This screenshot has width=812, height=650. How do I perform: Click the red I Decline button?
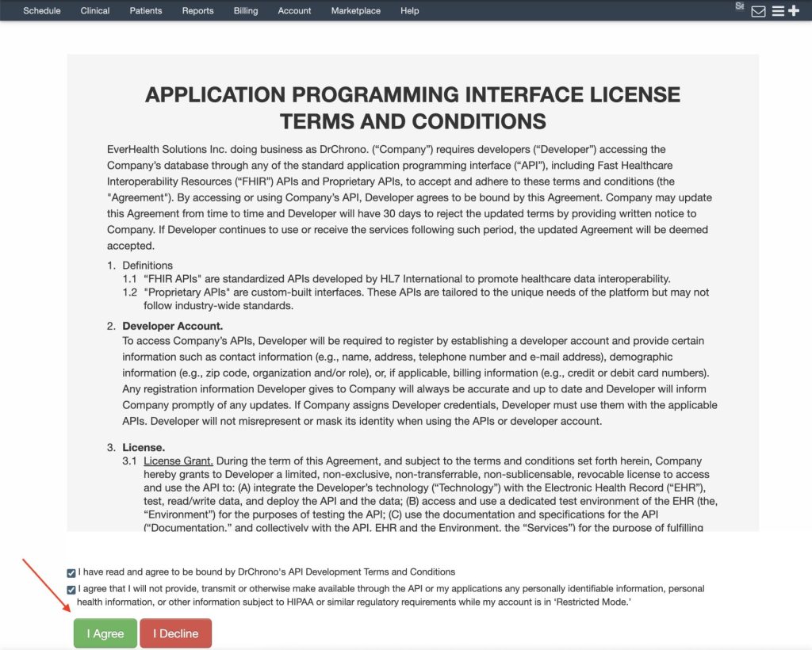pos(175,633)
